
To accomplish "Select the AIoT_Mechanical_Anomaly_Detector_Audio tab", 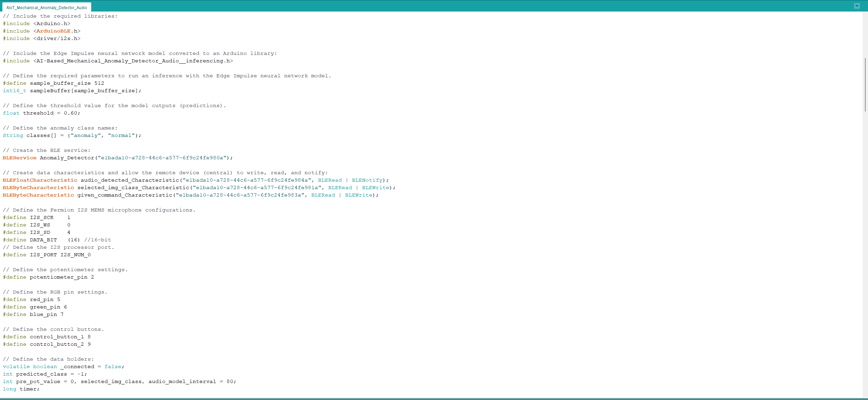I will [46, 7].
